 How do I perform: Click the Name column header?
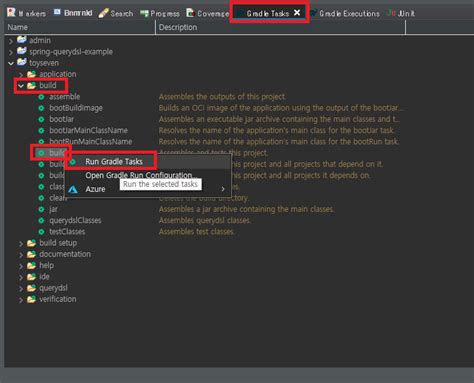(80, 27)
